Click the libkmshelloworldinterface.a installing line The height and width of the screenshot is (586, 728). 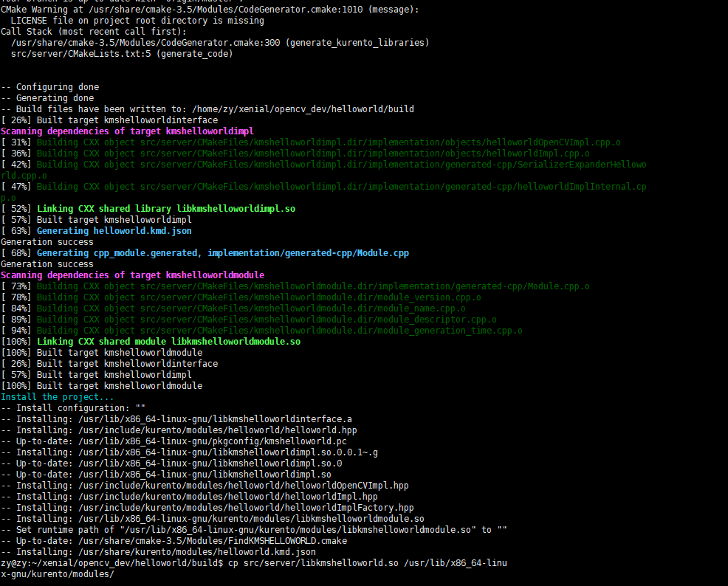pos(176,419)
